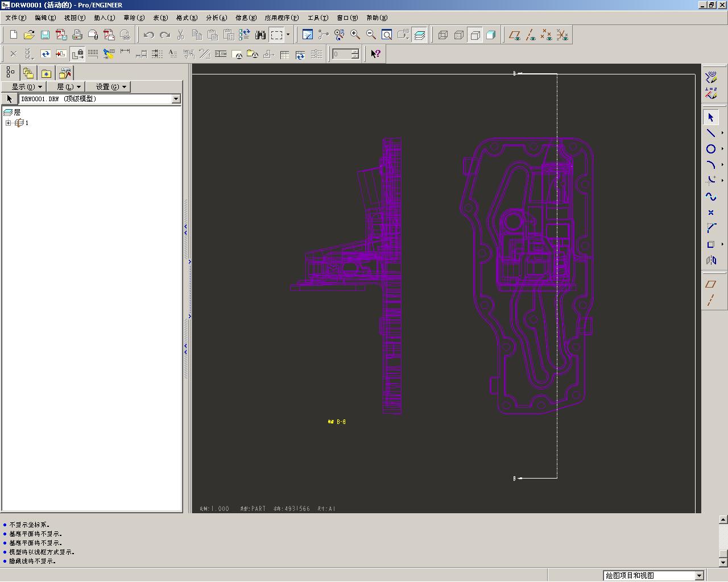728x582 pixels.
Task: Open the 绘图项目和视图 filter dropdown
Action: click(x=699, y=576)
